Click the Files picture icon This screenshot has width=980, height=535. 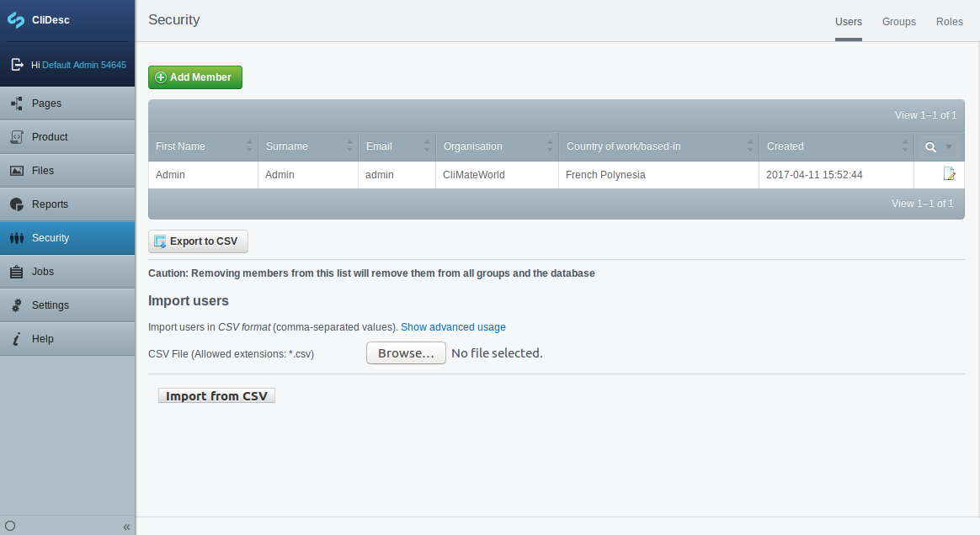[x=16, y=171]
